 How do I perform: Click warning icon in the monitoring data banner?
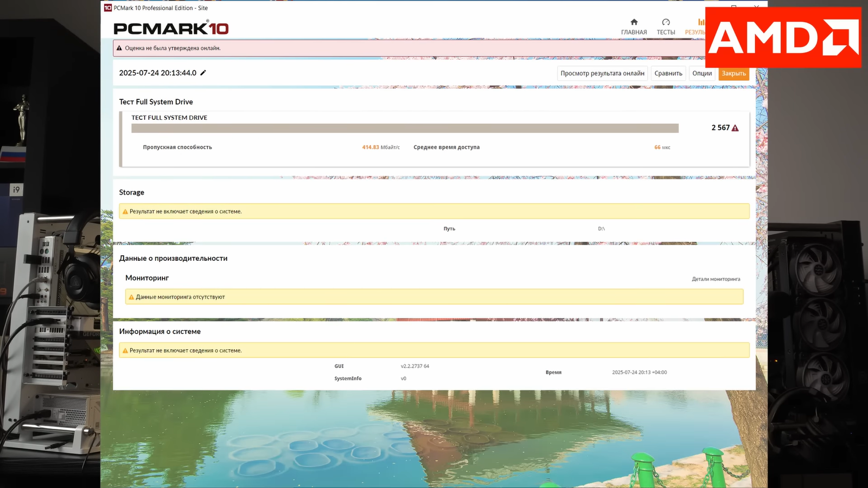coord(131,297)
